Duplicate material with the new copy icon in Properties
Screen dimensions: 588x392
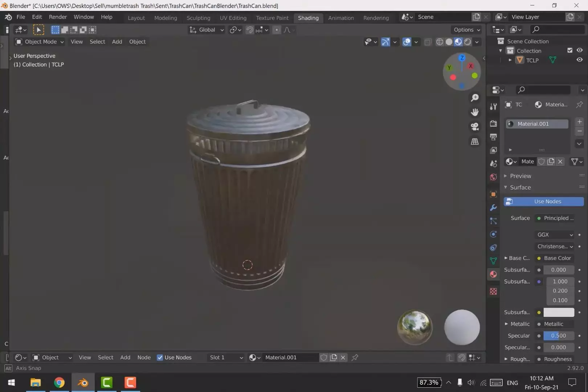point(551,162)
